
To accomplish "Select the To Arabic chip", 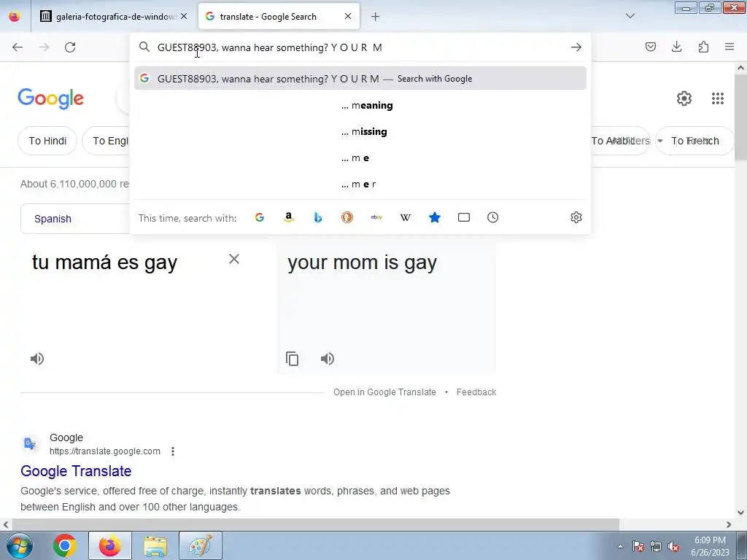I will pyautogui.click(x=620, y=141).
